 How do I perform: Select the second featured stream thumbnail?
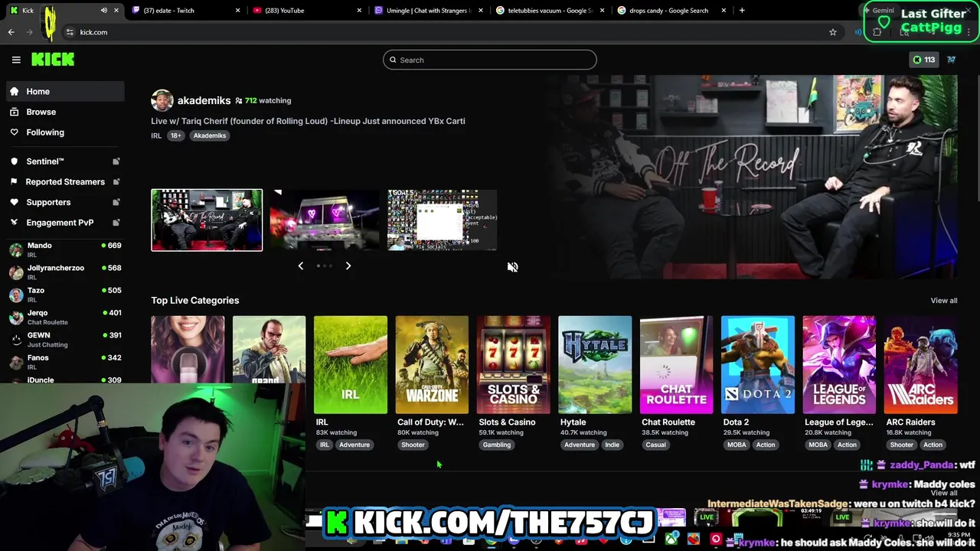[325, 220]
